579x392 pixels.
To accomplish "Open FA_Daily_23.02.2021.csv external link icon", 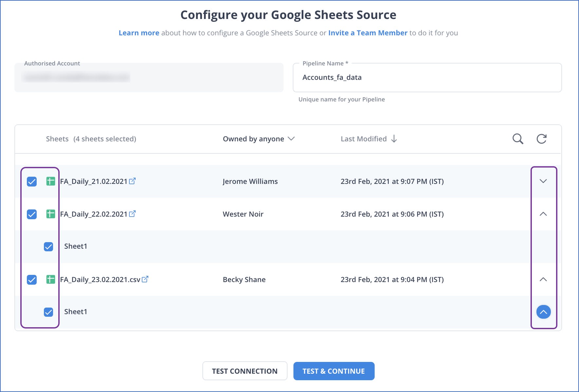I will pyautogui.click(x=145, y=279).
